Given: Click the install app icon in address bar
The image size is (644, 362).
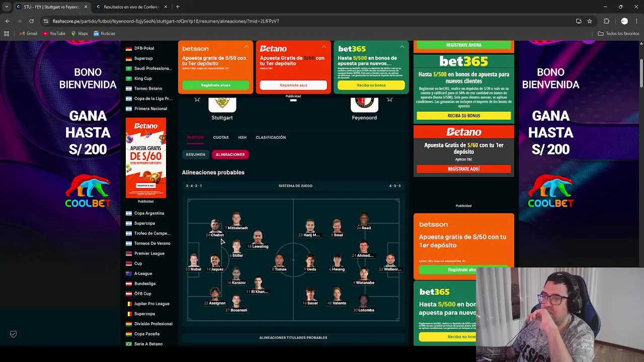Looking at the screenshot, I should point(579,21).
